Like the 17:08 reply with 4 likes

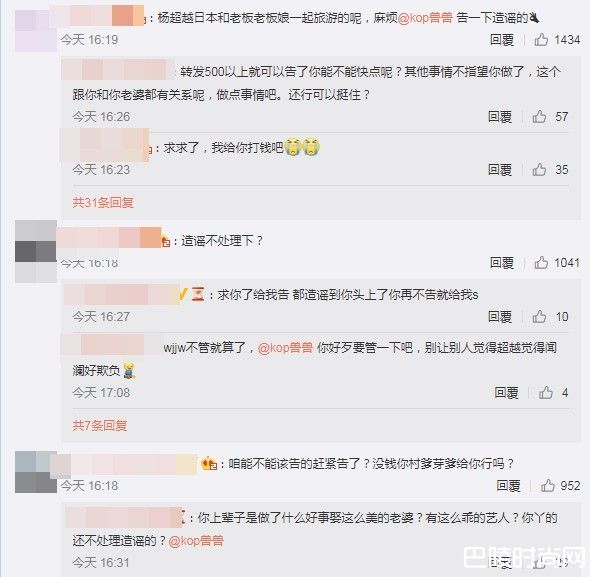pyautogui.click(x=546, y=393)
